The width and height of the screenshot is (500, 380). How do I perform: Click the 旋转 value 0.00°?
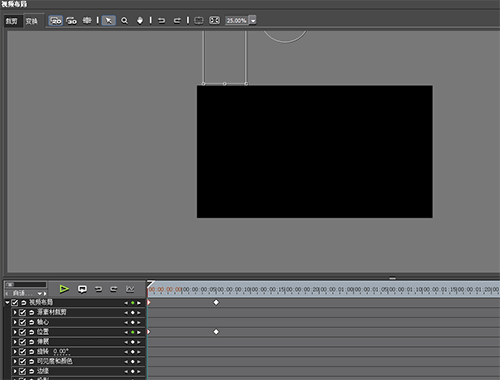click(x=61, y=351)
